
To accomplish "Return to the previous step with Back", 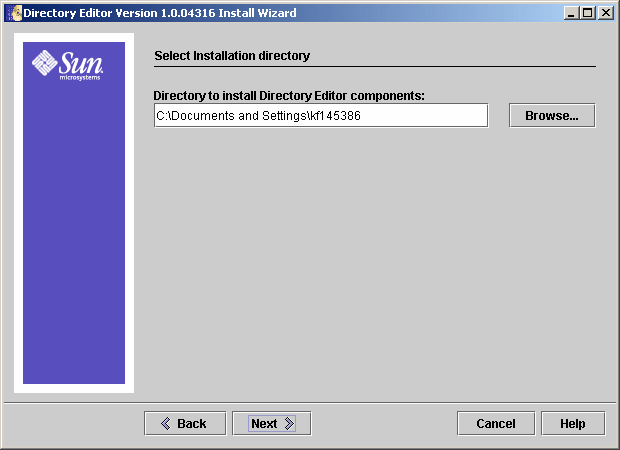I will pos(185,424).
